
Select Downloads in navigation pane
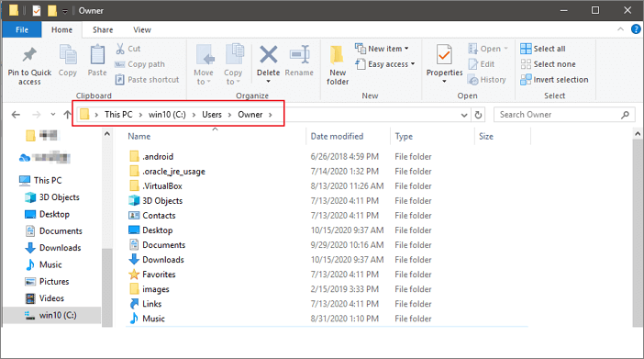tap(52, 248)
